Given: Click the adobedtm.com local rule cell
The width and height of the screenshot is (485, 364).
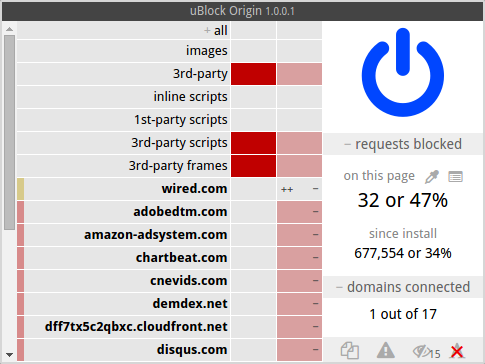Looking at the screenshot, I should (299, 212).
